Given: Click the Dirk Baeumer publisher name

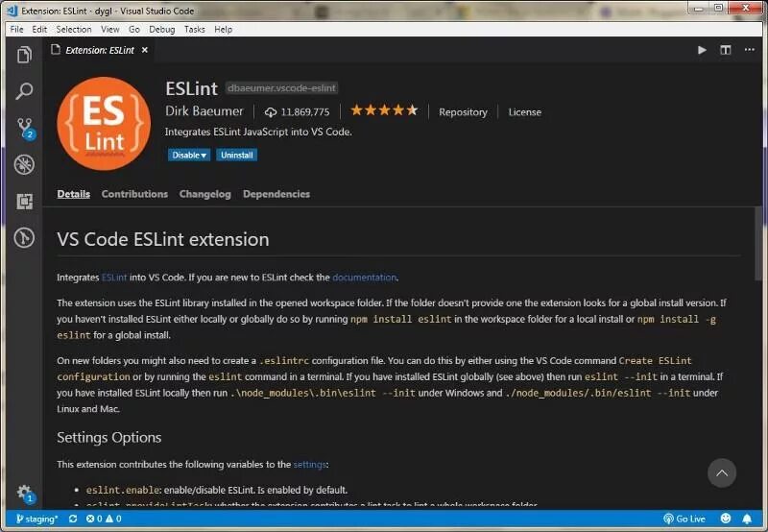Looking at the screenshot, I should coord(204,111).
